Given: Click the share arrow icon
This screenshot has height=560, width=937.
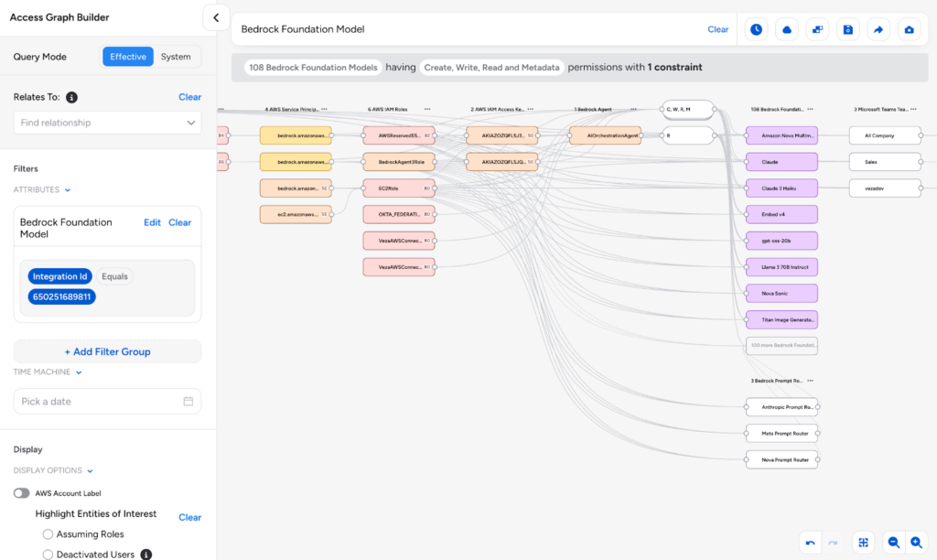Looking at the screenshot, I should click(x=878, y=29).
